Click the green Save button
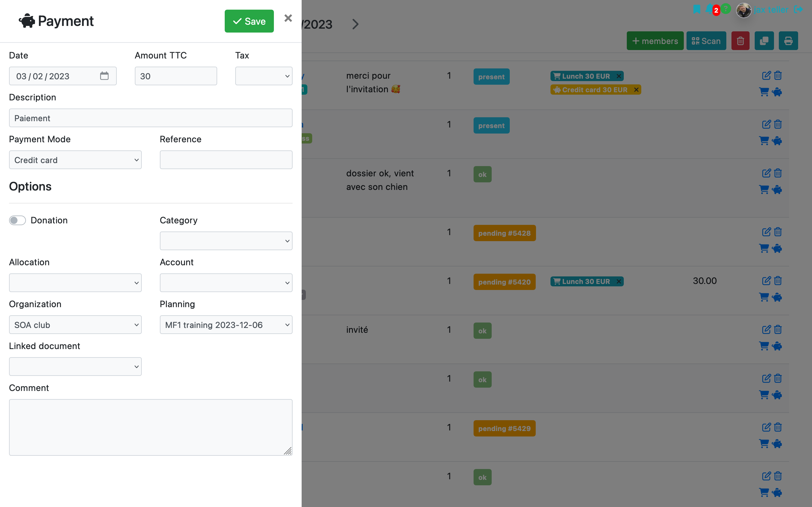This screenshot has width=812, height=507. click(x=249, y=21)
